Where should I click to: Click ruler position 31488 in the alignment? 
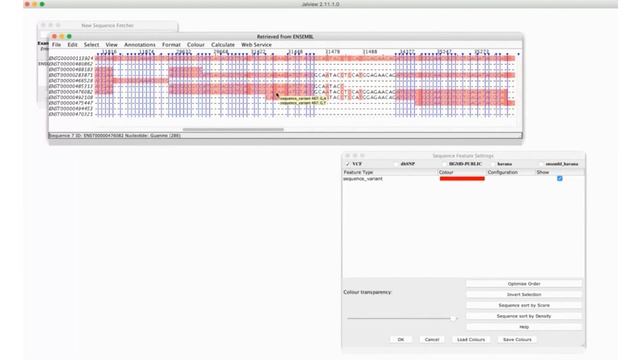[x=370, y=52]
